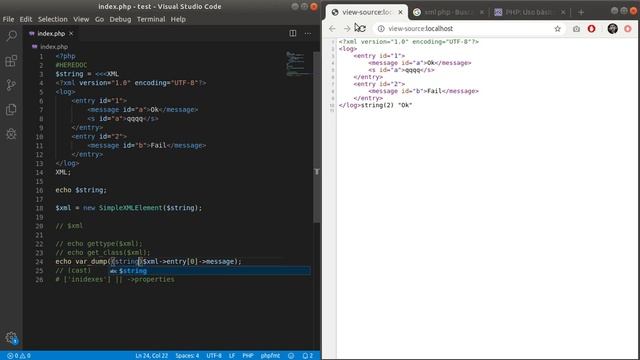This screenshot has width=640, height=360.
Task: Open the Debug menu
Action: tap(120, 19)
